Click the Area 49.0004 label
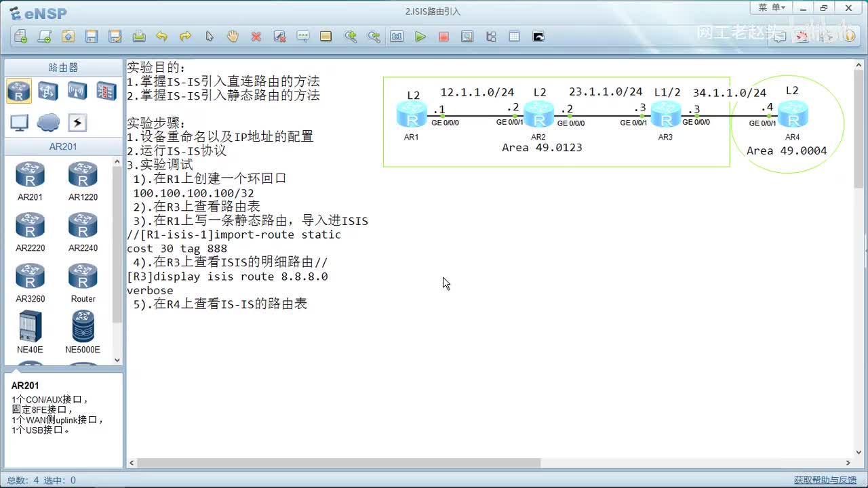868x488 pixels. point(787,151)
